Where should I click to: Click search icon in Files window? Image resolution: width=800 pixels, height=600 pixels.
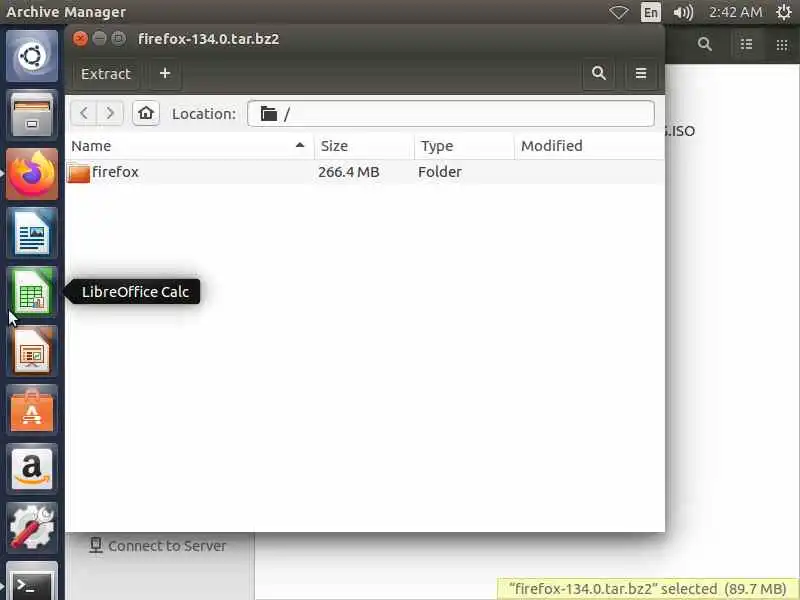705,44
